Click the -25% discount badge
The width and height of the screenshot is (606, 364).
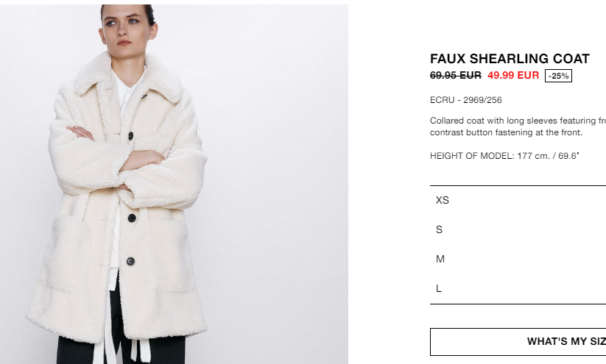point(558,76)
